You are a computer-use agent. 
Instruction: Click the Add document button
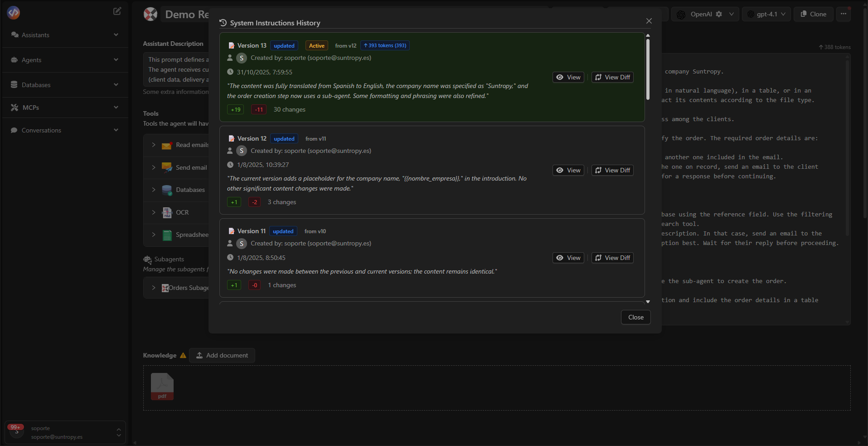pyautogui.click(x=222, y=355)
